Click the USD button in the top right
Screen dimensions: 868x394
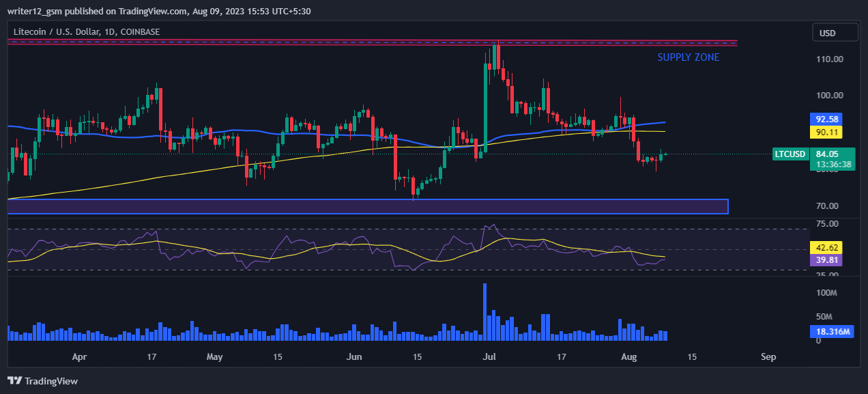click(835, 31)
